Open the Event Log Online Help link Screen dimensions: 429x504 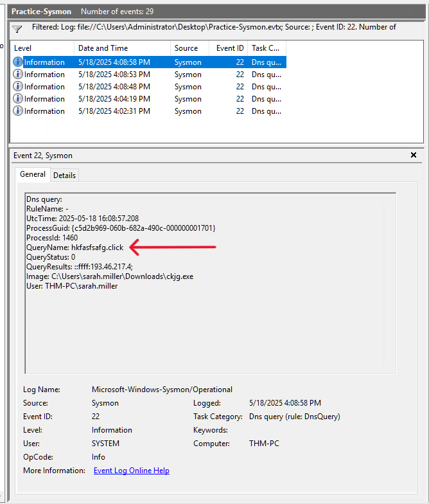(x=132, y=471)
